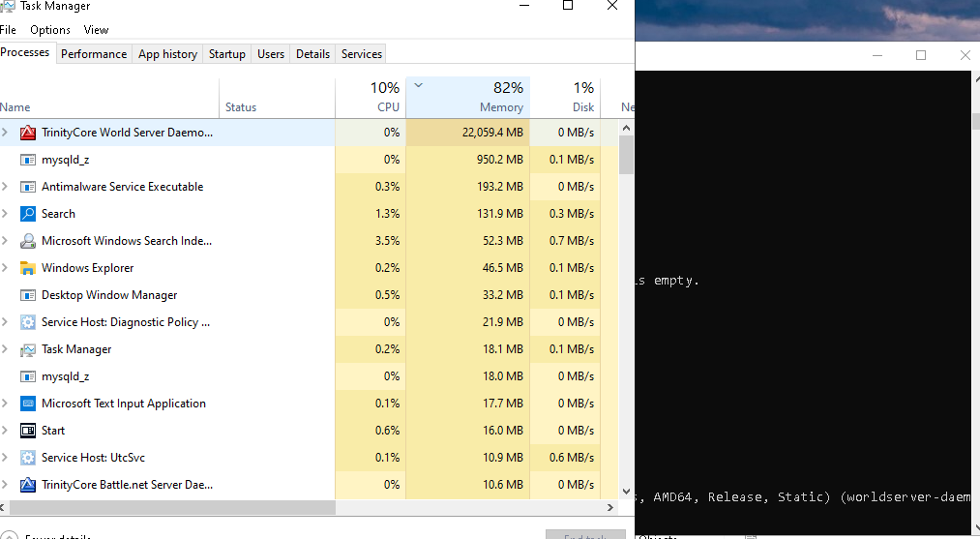Click the Service Host: Diagnostic Policy gear icon
The image size is (980, 539).
click(x=27, y=322)
